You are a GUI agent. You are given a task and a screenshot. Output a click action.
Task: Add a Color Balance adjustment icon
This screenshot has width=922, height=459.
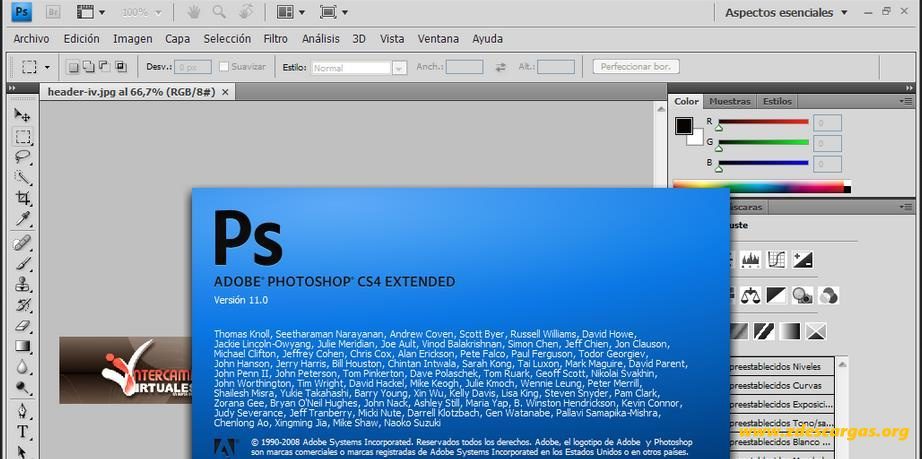coord(751,295)
